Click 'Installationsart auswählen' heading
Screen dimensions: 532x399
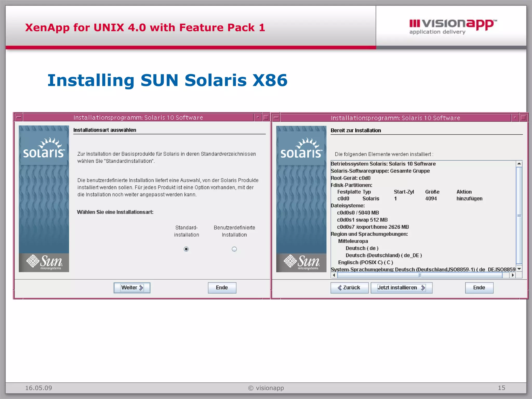tap(105, 130)
